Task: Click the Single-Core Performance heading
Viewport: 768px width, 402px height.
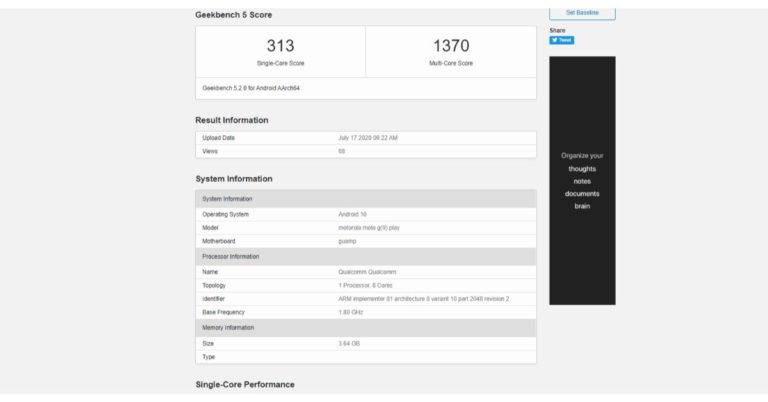Action: coord(245,384)
